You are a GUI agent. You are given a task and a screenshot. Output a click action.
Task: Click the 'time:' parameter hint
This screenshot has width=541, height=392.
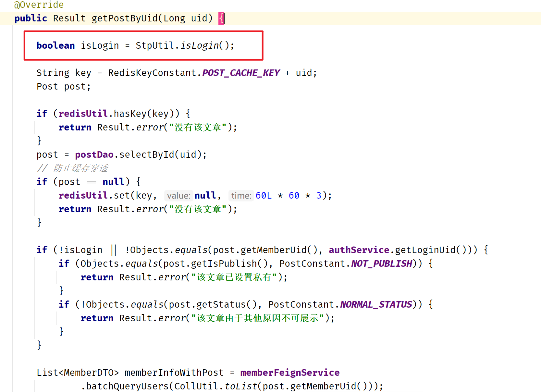click(241, 195)
